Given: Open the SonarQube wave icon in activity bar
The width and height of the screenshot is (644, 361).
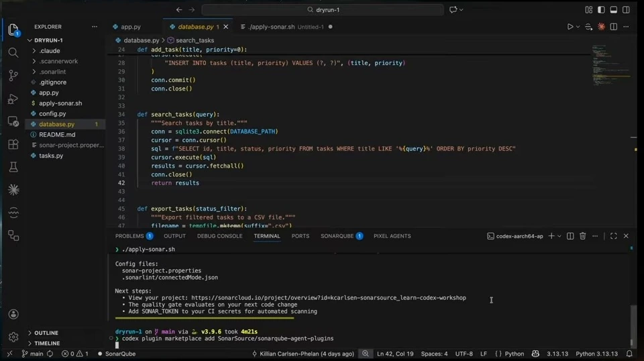Looking at the screenshot, I should pyautogui.click(x=13, y=212).
